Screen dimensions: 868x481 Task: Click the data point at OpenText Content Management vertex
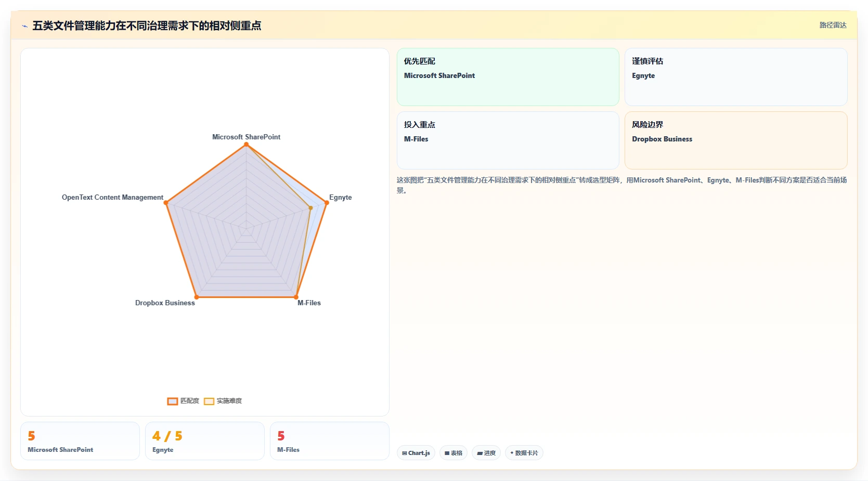[166, 203]
